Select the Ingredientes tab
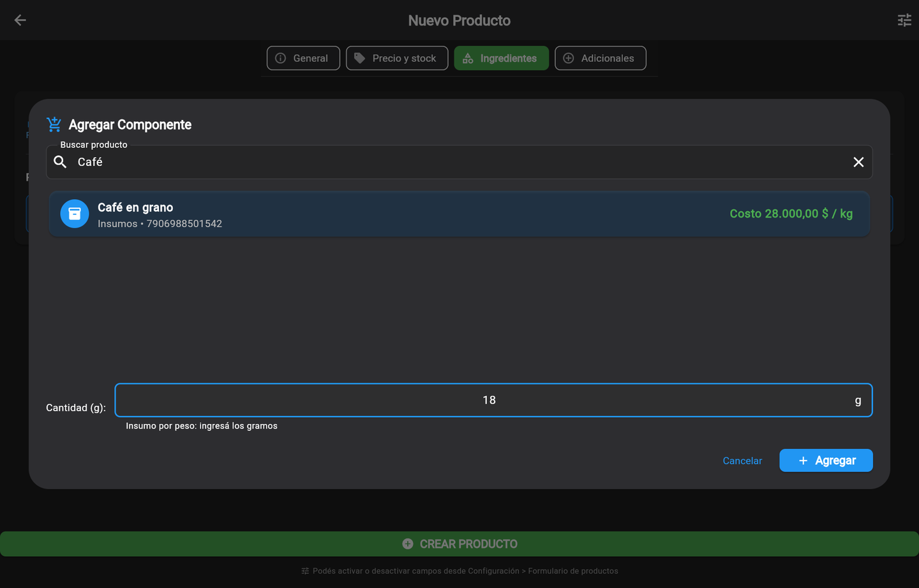This screenshot has height=588, width=919. pos(502,58)
